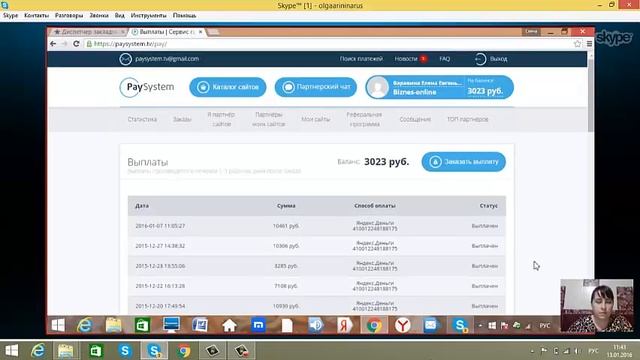Switch to the Диспетчер закладок browser tab
Screen dimensions: 640x360
click(x=89, y=32)
